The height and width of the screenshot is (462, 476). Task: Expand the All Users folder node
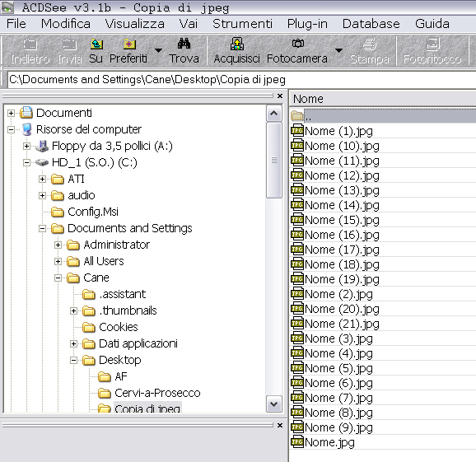[x=58, y=261]
